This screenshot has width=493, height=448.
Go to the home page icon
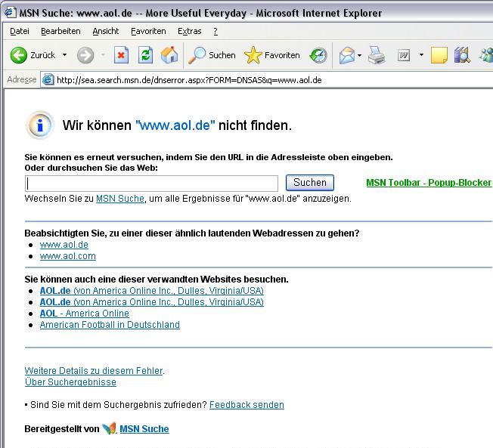pos(169,55)
